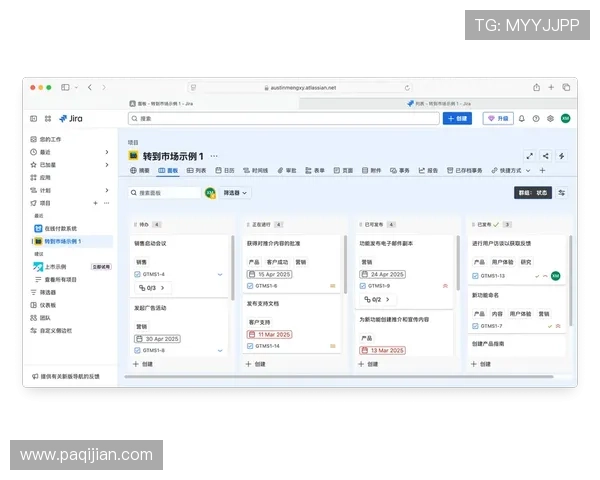This screenshot has width=600, height=480.
Task: Click the share icon on board
Action: pos(546,156)
